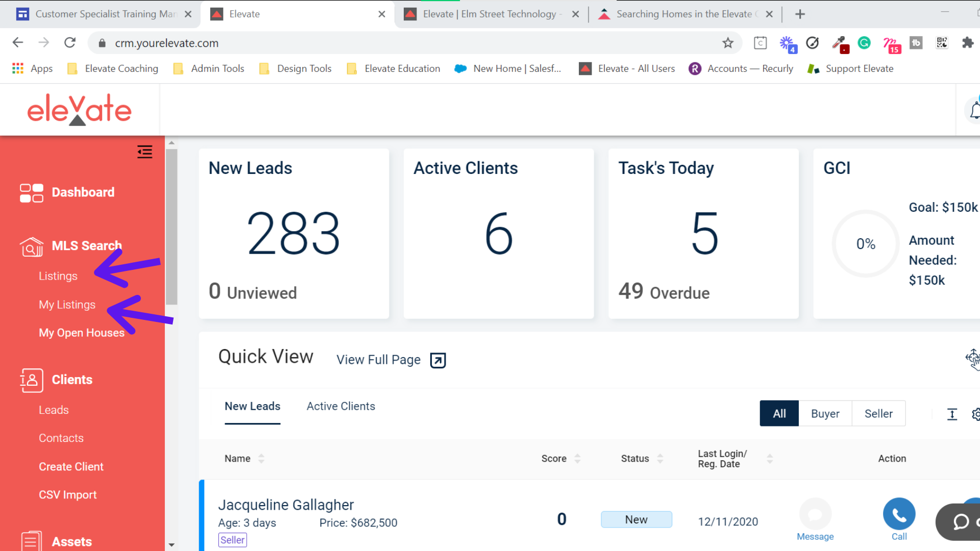Click the QR code extension icon
Image resolution: width=980 pixels, height=551 pixels.
point(942,43)
